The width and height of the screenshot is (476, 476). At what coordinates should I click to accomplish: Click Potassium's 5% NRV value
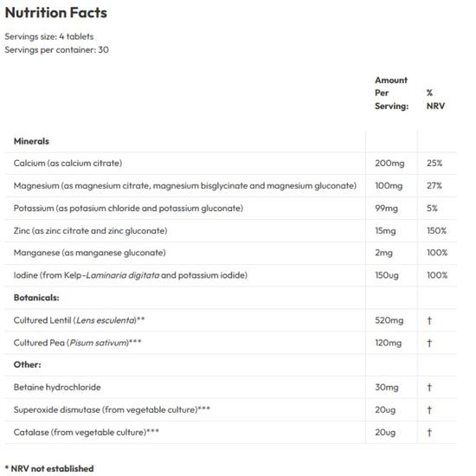pyautogui.click(x=432, y=208)
